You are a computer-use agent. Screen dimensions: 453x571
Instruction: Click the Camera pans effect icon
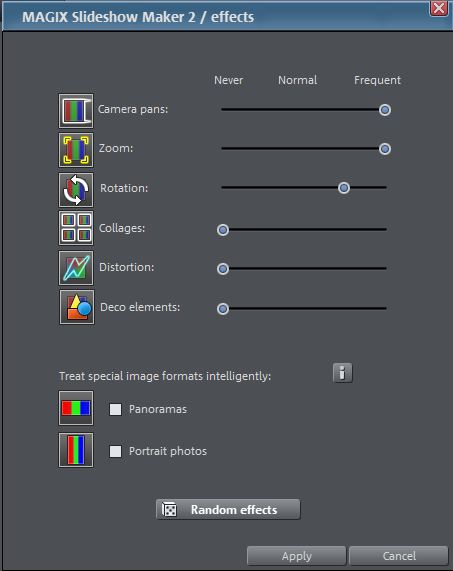click(76, 110)
